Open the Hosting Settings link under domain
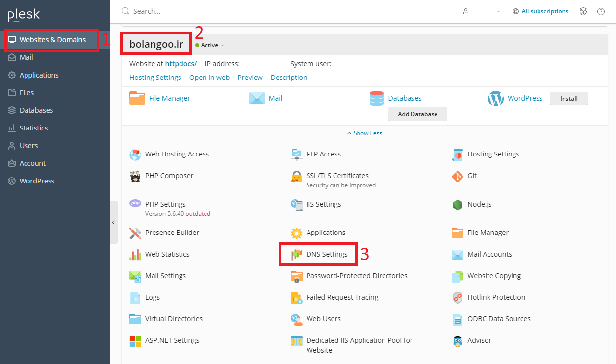Image resolution: width=616 pixels, height=364 pixels. click(155, 78)
